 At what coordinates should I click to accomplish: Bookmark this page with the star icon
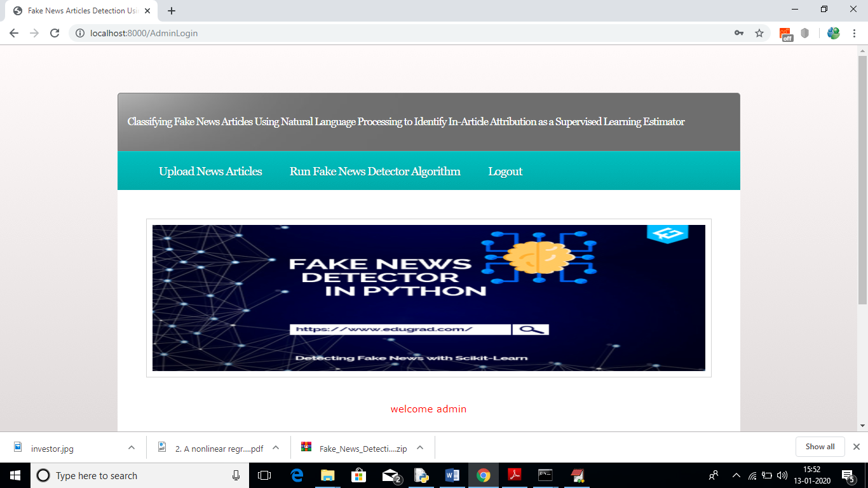coord(759,33)
